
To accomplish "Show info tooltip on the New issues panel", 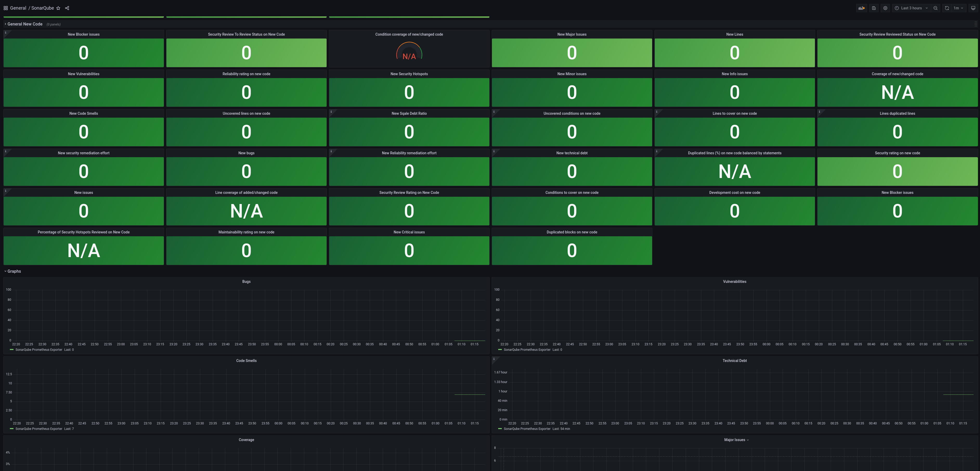I will [x=6, y=191].
